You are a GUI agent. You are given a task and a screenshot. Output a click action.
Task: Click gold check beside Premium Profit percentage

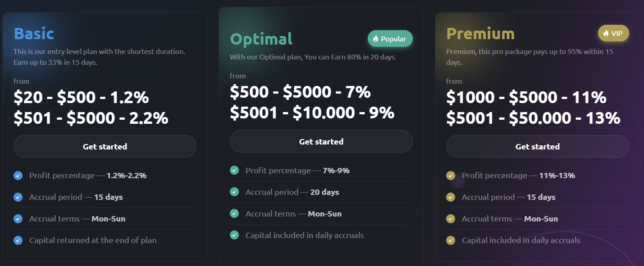click(451, 176)
